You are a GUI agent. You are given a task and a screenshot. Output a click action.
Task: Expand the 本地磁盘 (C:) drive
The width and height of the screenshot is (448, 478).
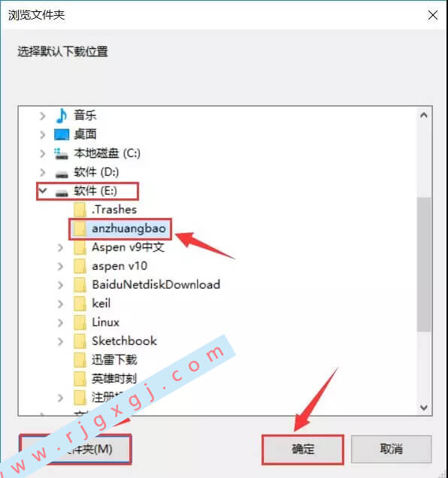click(42, 153)
